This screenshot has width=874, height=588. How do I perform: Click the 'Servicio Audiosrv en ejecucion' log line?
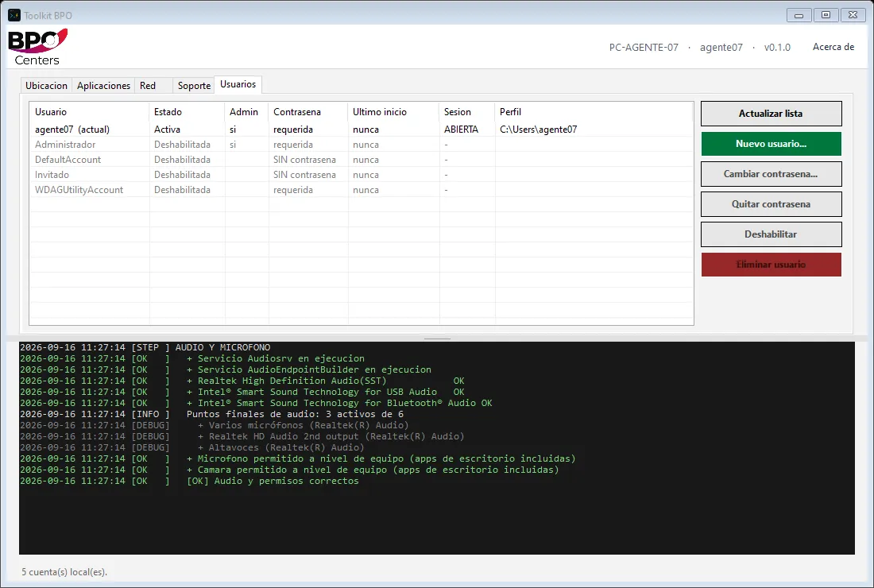pyautogui.click(x=192, y=358)
